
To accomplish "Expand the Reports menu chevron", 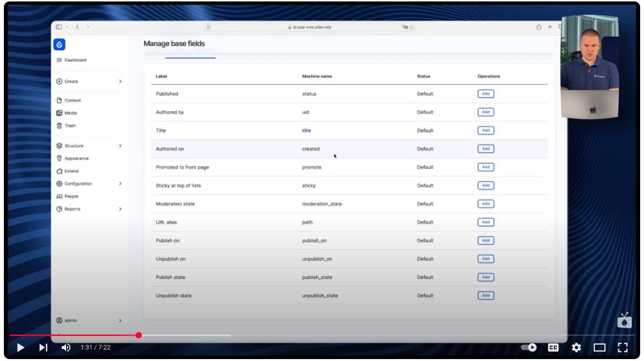I will tap(120, 209).
